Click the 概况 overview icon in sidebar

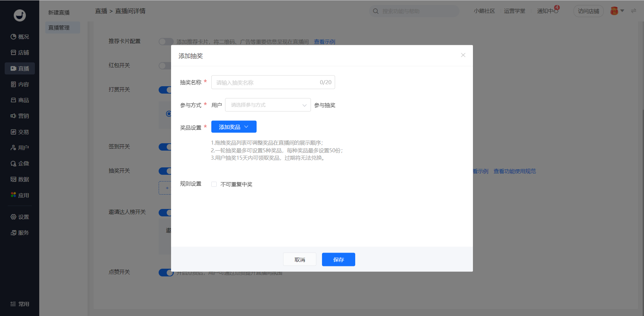13,37
